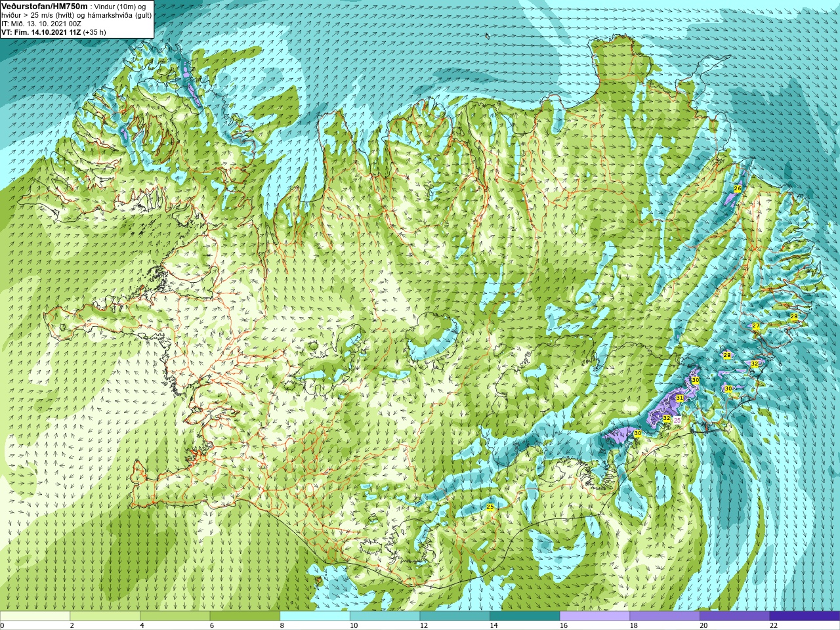Click the southwesternmost yellow gust label 30
Image resolution: width=840 pixels, height=630 pixels.
[637, 434]
